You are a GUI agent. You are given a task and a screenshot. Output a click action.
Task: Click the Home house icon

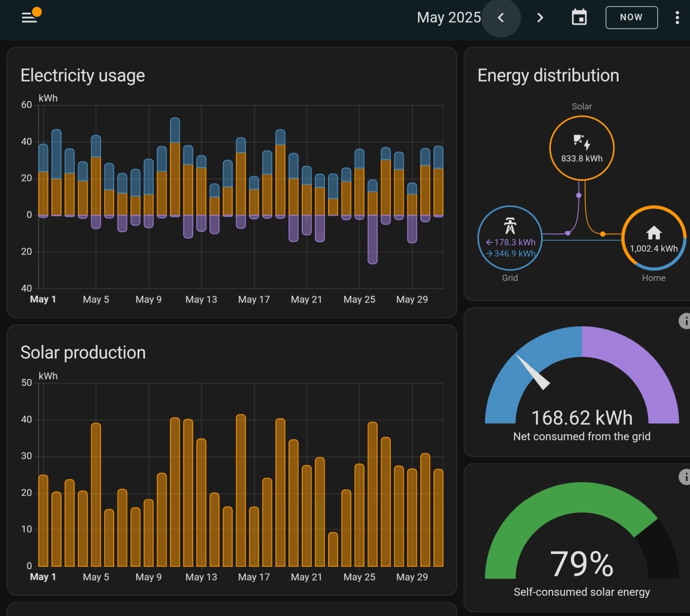pos(654,233)
